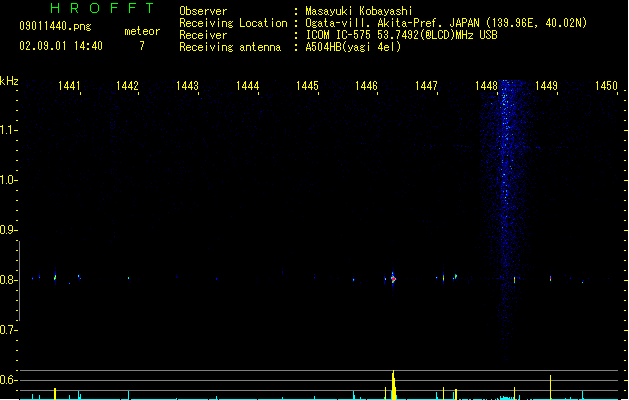Click the 0.7 kHz frequency label
This screenshot has width=629, height=400.
tap(7, 330)
